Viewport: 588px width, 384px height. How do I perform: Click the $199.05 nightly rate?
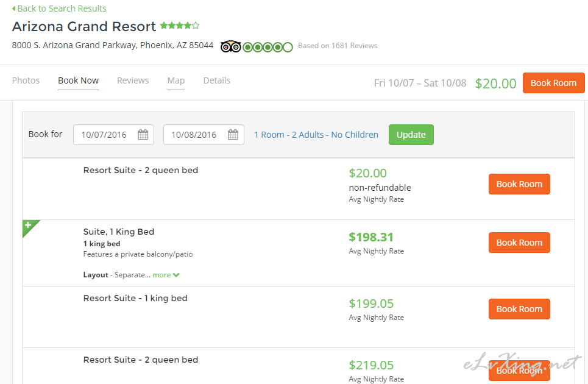point(371,304)
